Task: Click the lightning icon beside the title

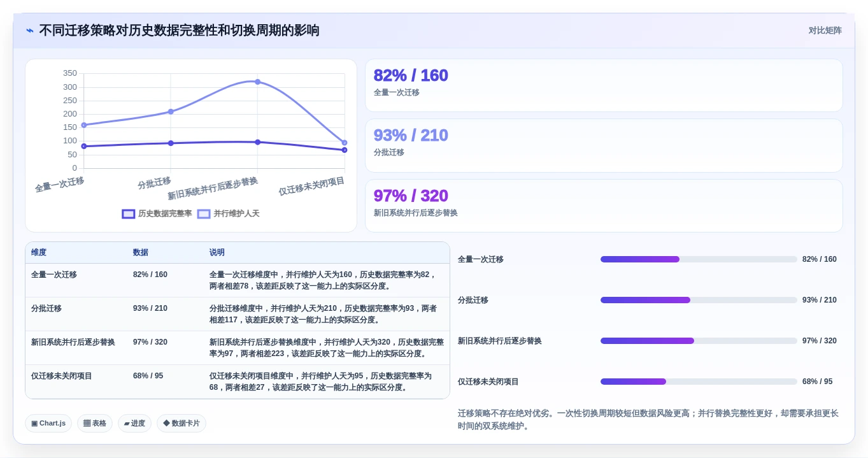Action: click(x=30, y=31)
